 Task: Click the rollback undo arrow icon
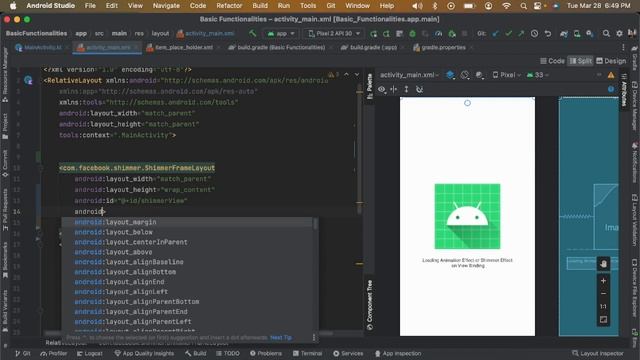coord(547,34)
